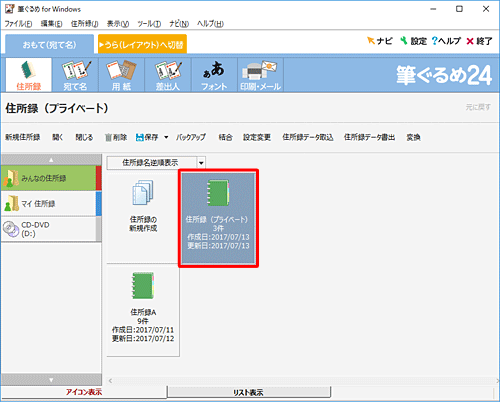Open the フォント font settings icon

pos(214,75)
